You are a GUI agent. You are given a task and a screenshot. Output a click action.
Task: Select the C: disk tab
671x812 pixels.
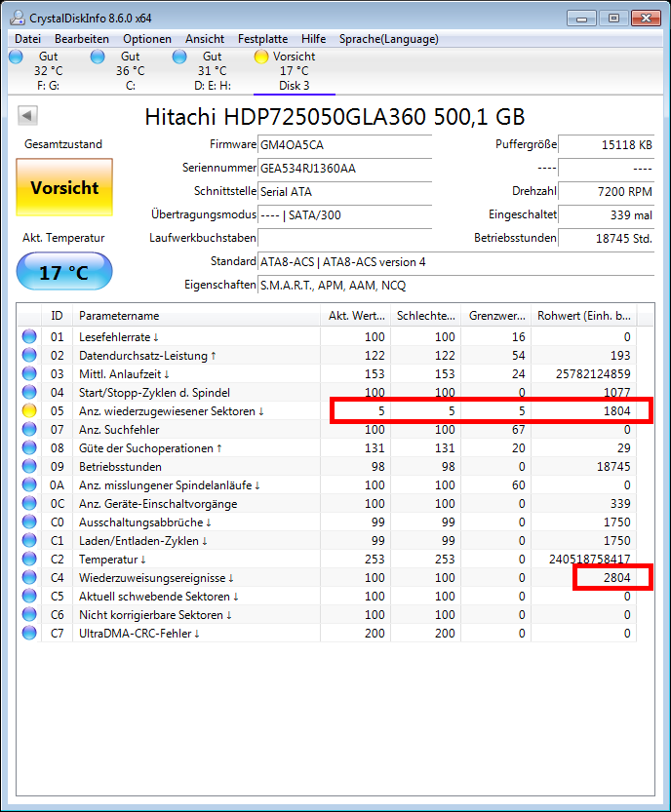[x=130, y=71]
